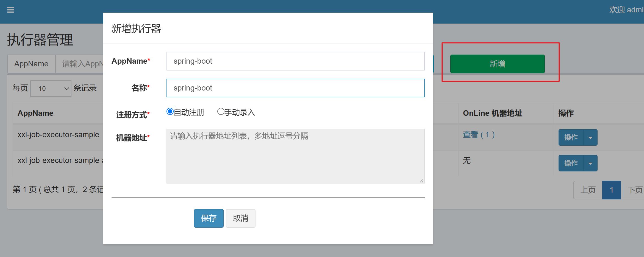Click the 执行器管理 page heading
Viewport: 644px width, 257px height.
tap(40, 40)
